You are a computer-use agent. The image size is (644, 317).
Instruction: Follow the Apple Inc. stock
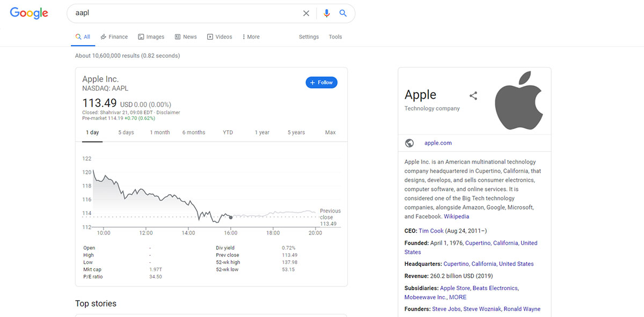coord(321,83)
